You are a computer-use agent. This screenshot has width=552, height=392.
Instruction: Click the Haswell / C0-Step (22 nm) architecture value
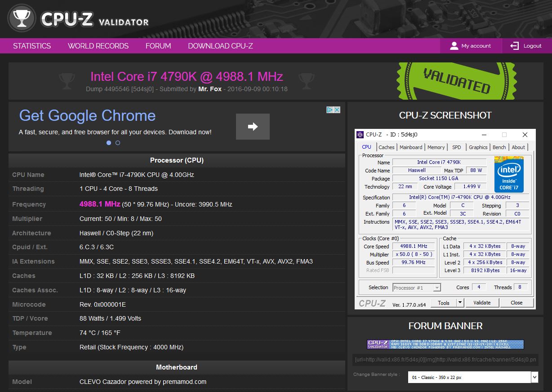pos(116,233)
